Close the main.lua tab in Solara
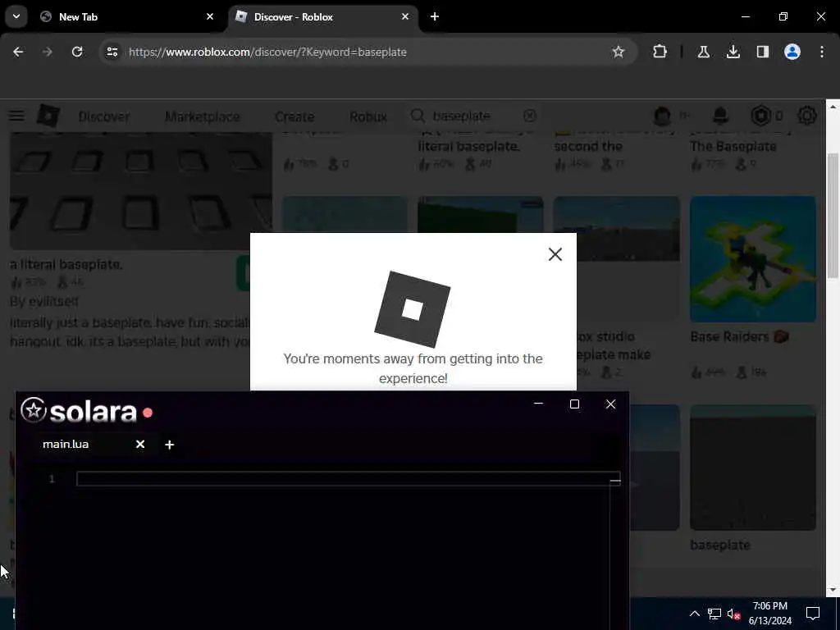Screen dimensions: 840x630 pos(140,445)
